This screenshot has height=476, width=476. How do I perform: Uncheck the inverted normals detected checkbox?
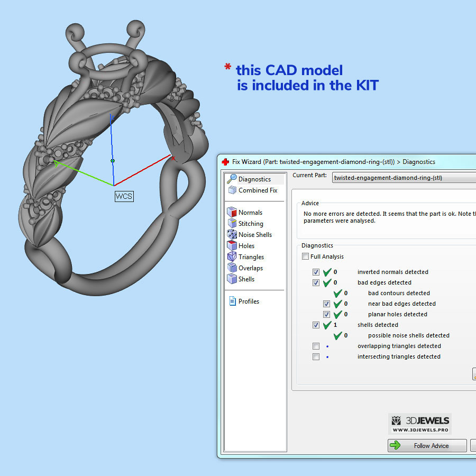click(x=316, y=272)
